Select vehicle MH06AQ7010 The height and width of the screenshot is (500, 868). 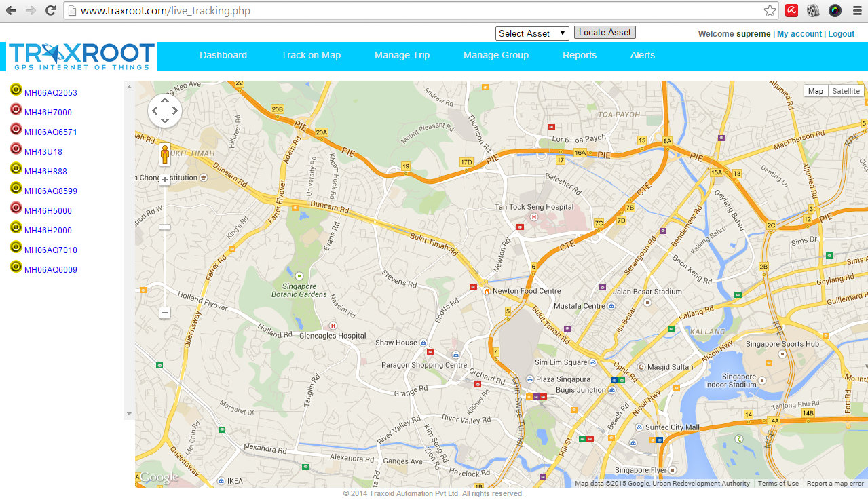coord(51,250)
